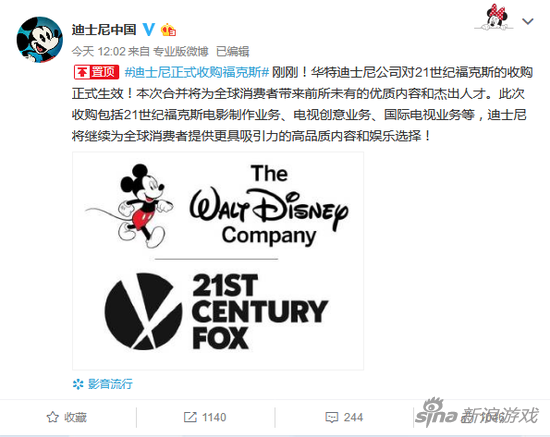Click the red 置顶 pinned tag

[x=96, y=72]
